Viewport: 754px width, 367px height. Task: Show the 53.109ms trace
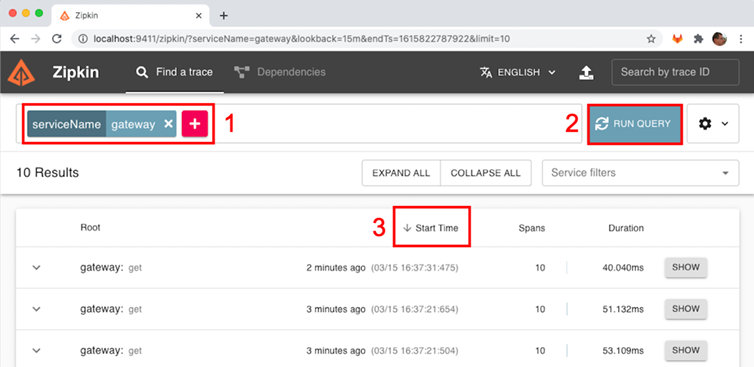click(x=686, y=350)
